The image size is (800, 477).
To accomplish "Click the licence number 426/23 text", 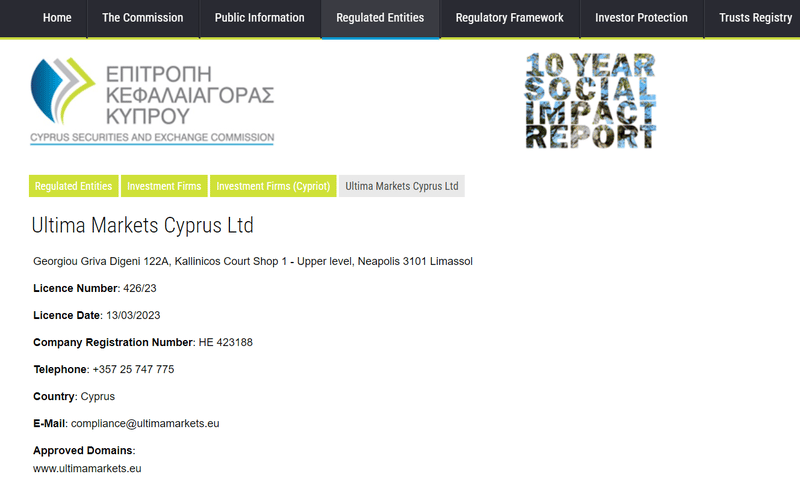I will (x=140, y=288).
